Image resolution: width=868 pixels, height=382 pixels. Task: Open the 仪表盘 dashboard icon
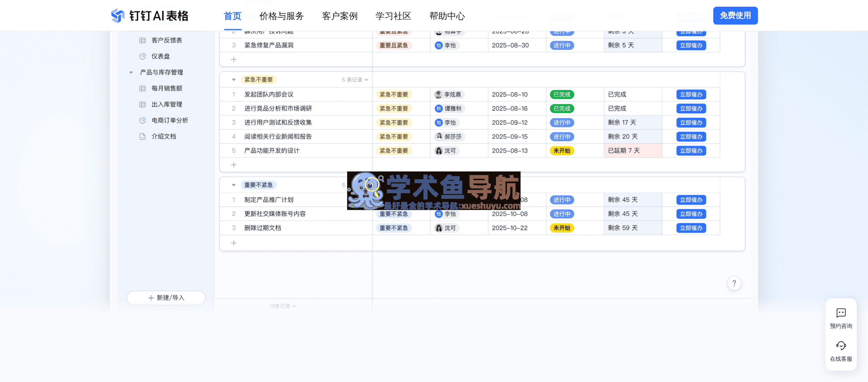point(143,56)
